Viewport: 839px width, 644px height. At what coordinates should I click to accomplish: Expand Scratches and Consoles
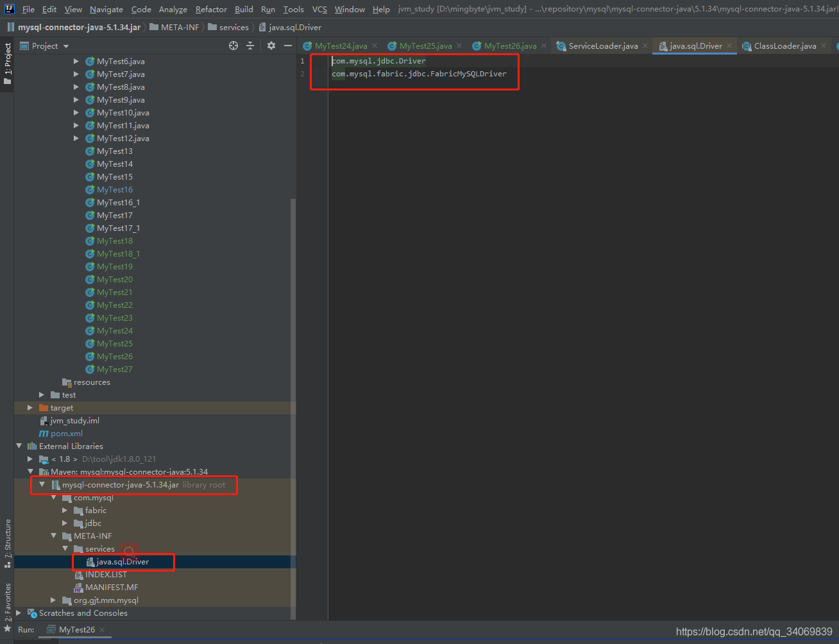coord(19,613)
